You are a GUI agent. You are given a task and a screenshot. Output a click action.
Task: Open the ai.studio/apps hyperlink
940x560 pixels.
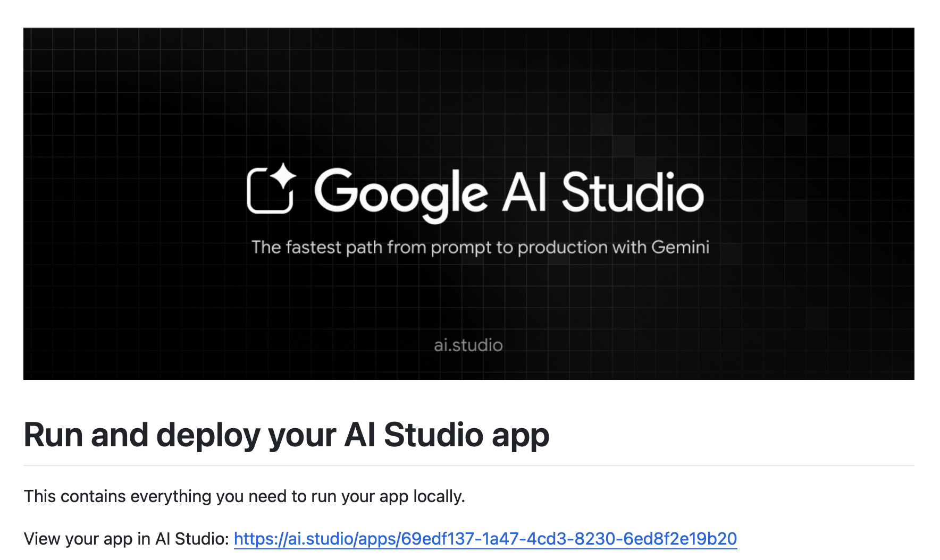(485, 539)
